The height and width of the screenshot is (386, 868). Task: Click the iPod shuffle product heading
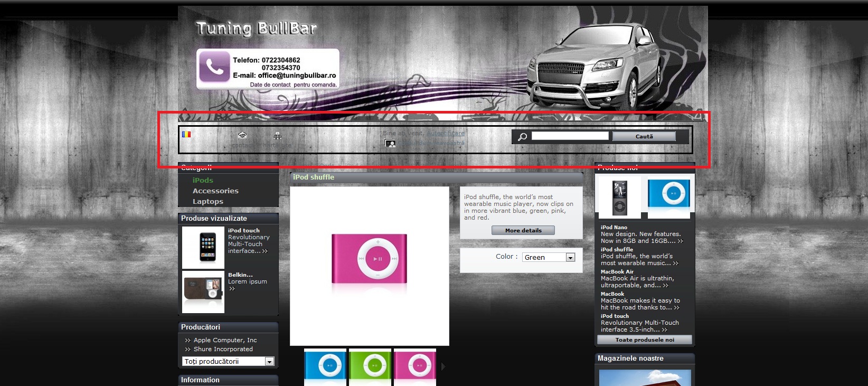click(x=314, y=177)
